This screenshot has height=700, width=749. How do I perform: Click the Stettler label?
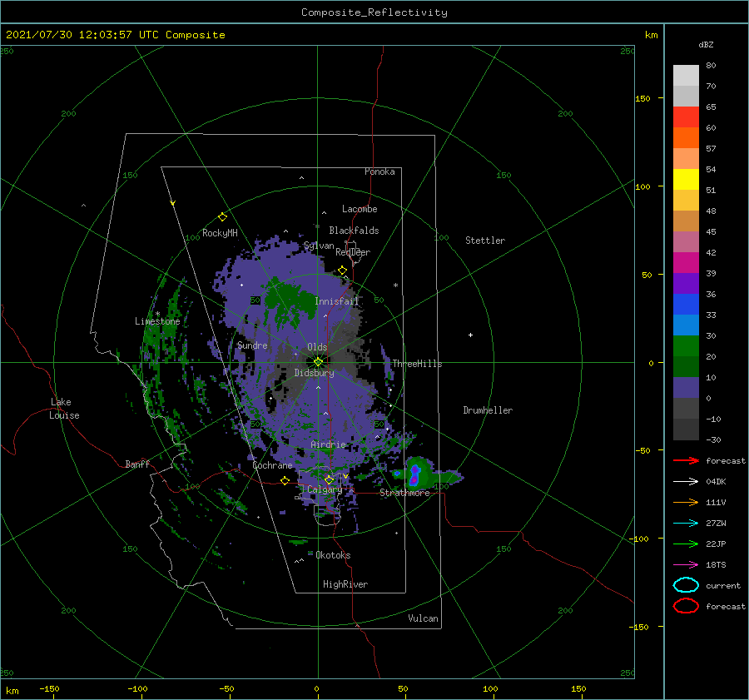click(485, 241)
